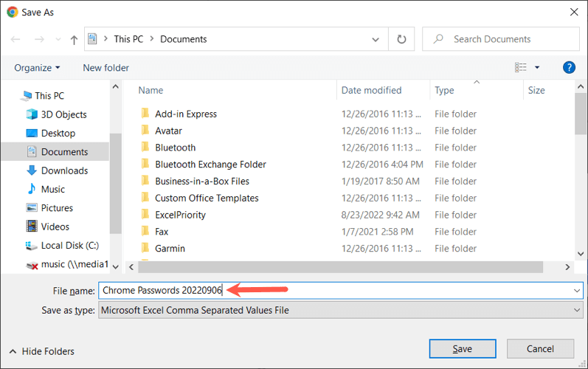The height and width of the screenshot is (369, 588).
Task: Expand the Save as type dropdown
Action: point(577,311)
